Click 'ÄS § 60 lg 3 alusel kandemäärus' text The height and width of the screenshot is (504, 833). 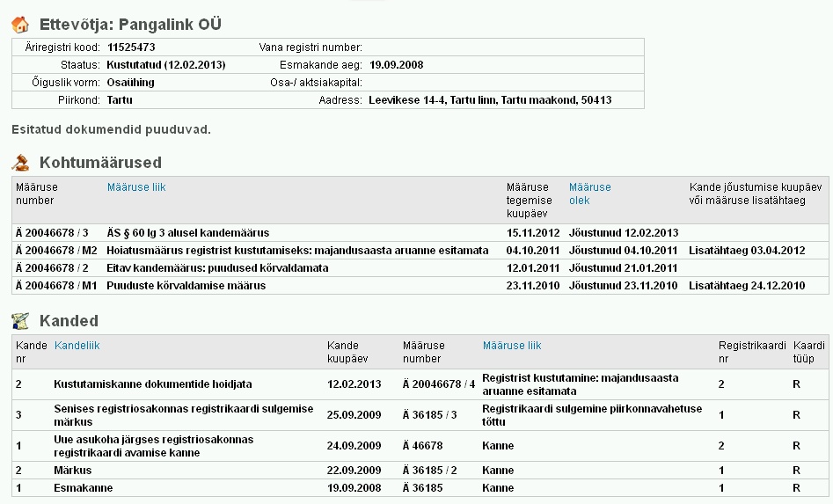(x=188, y=232)
